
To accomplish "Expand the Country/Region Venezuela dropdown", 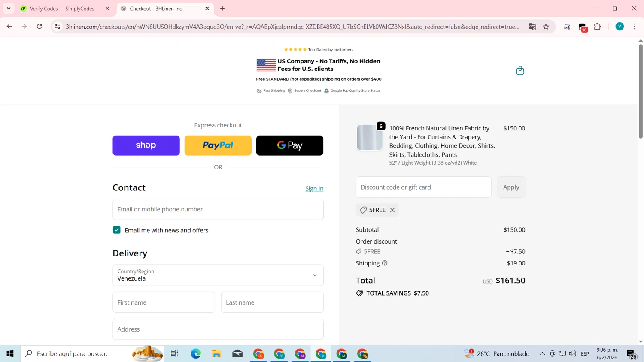I will click(x=218, y=275).
